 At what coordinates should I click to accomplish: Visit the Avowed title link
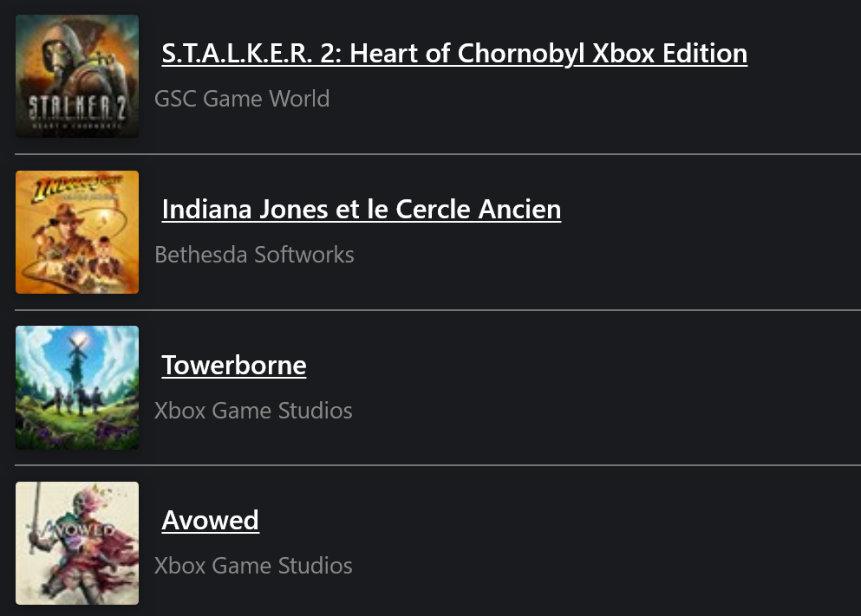(x=211, y=521)
